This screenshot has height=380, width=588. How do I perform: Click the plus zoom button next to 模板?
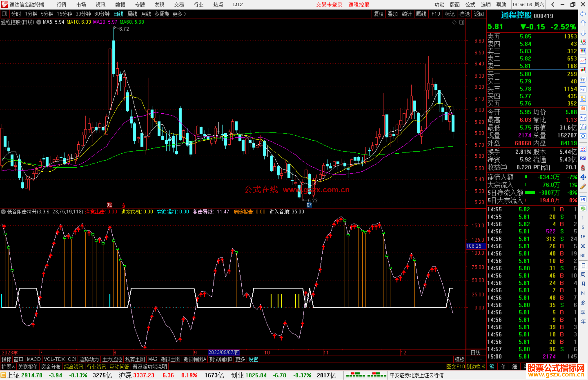(471, 359)
